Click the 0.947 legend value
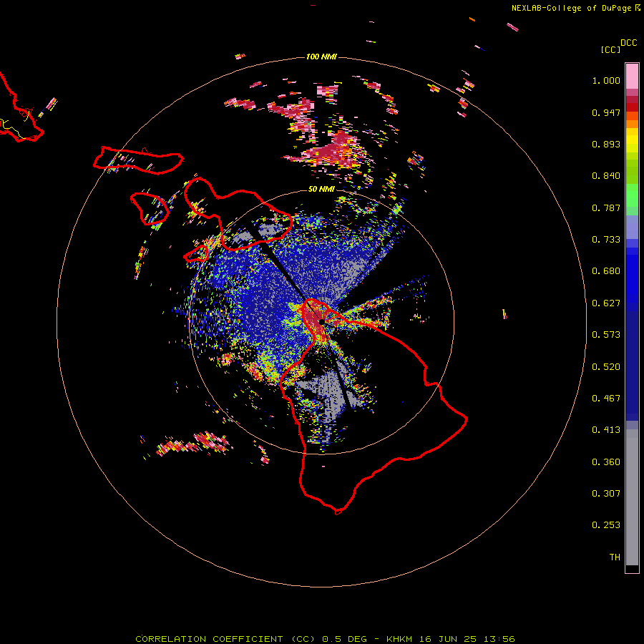The height and width of the screenshot is (644, 644). click(x=606, y=112)
